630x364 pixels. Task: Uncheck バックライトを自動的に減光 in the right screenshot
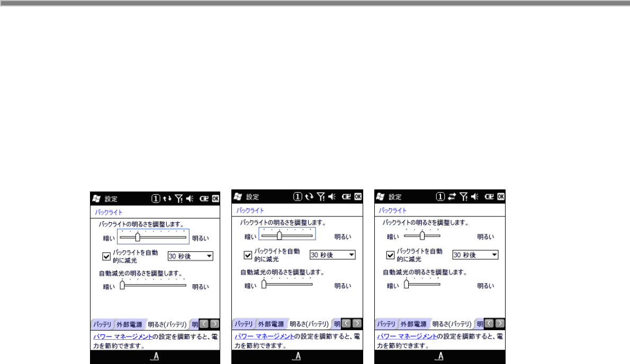tap(390, 255)
